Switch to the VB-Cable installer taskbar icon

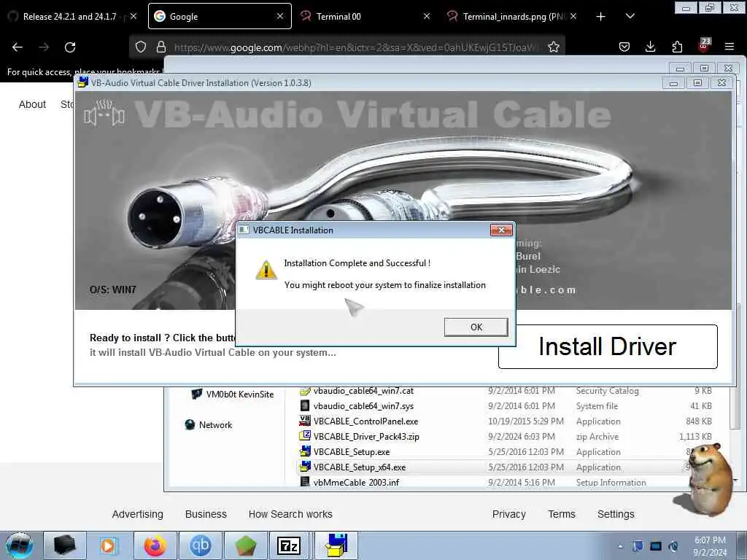pyautogui.click(x=337, y=545)
